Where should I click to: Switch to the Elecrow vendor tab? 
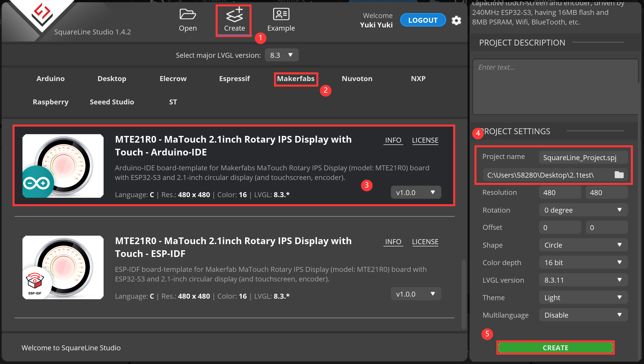tap(173, 78)
